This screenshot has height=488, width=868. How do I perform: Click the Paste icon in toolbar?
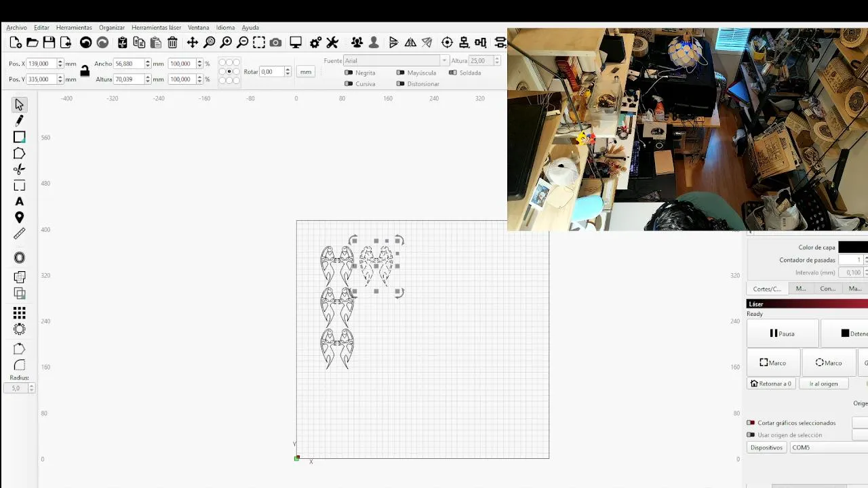pos(156,43)
